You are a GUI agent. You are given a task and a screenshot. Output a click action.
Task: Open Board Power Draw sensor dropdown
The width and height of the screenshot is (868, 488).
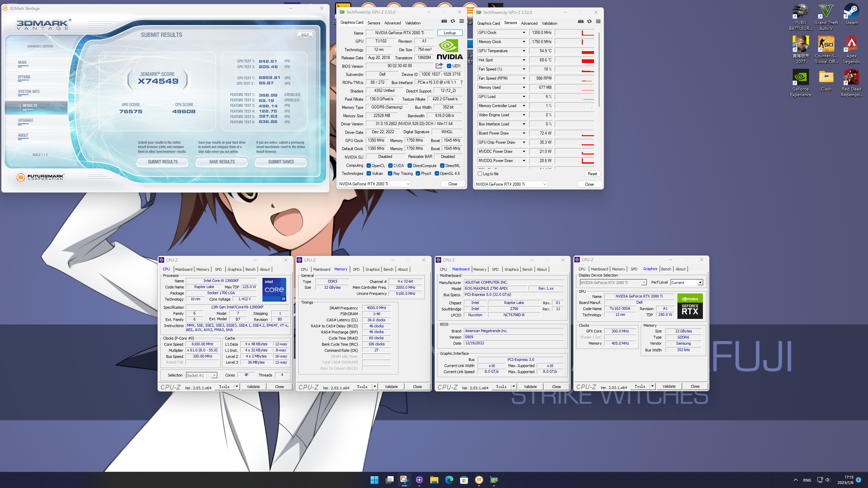pos(524,133)
